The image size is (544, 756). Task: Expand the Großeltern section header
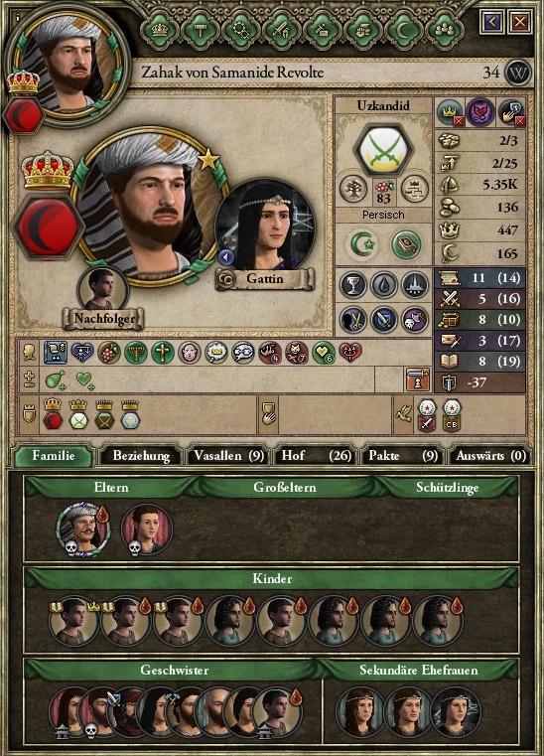tap(285, 488)
